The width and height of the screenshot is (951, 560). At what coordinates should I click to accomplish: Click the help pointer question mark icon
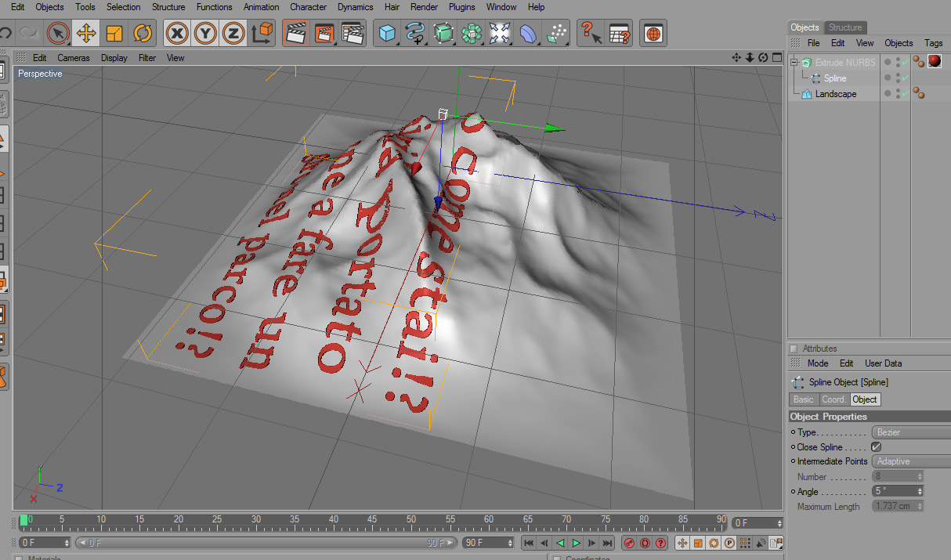pyautogui.click(x=589, y=34)
